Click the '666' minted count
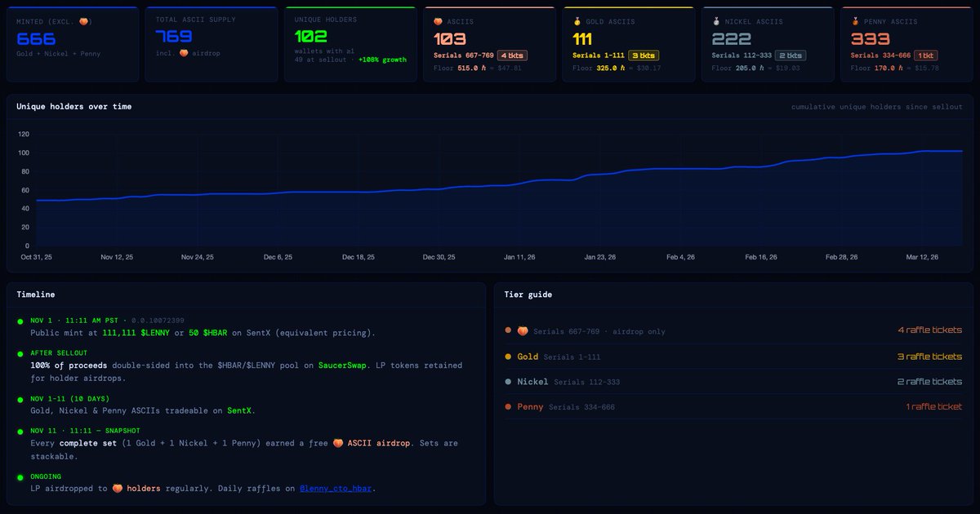980x514 pixels. (36, 38)
